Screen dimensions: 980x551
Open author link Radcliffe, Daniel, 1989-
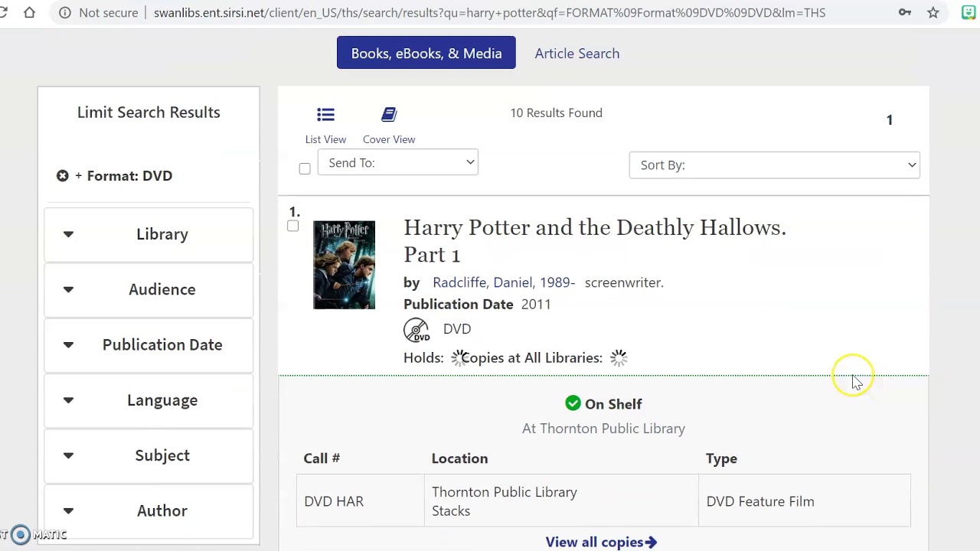click(504, 282)
